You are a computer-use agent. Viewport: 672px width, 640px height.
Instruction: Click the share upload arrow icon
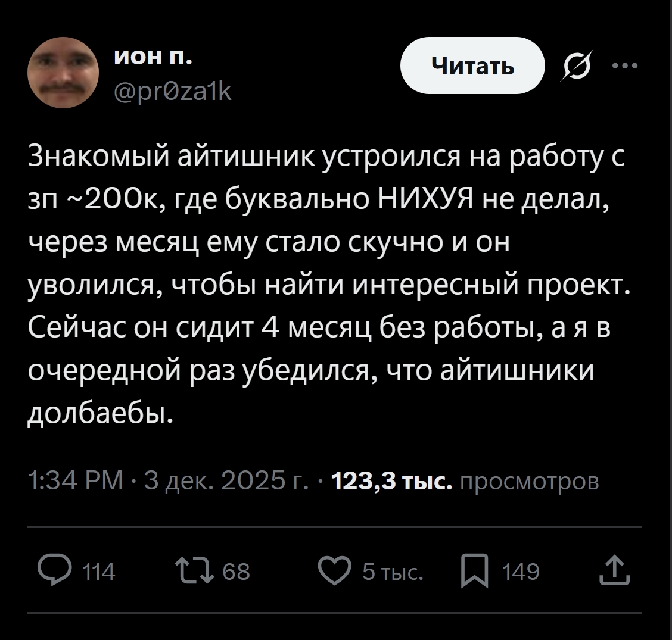pos(619,571)
